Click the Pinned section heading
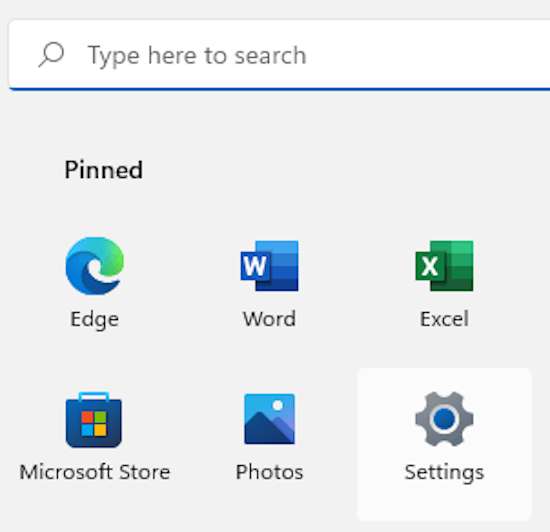Image resolution: width=550 pixels, height=532 pixels. pos(103,170)
